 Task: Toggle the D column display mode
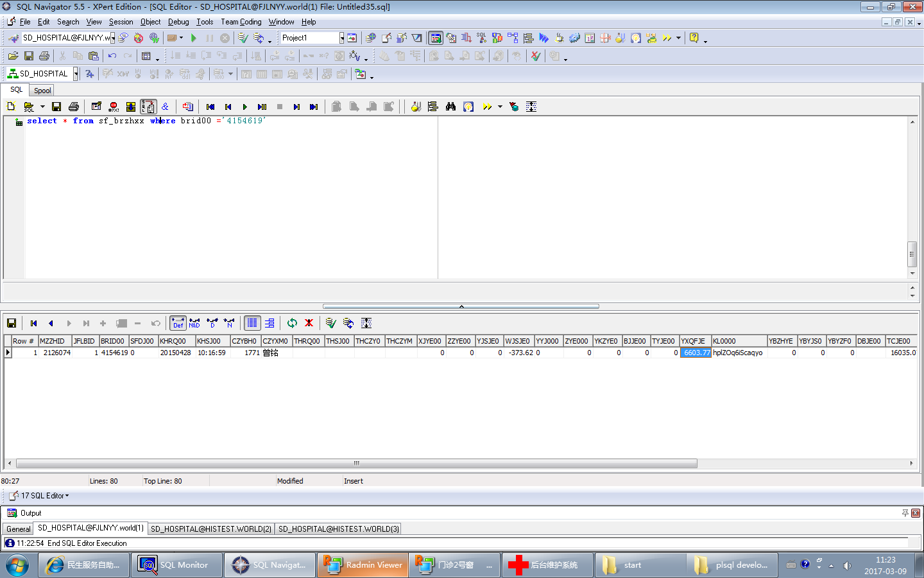point(212,323)
